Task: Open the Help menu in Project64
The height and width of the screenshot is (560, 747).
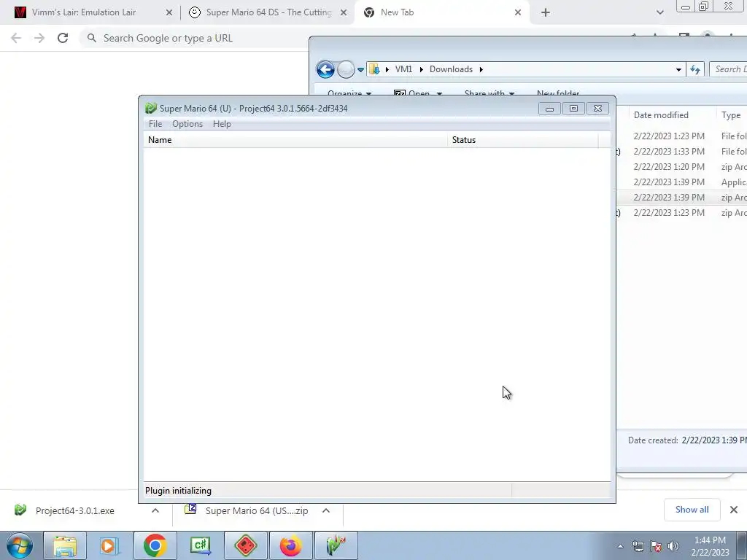Action: (x=222, y=124)
